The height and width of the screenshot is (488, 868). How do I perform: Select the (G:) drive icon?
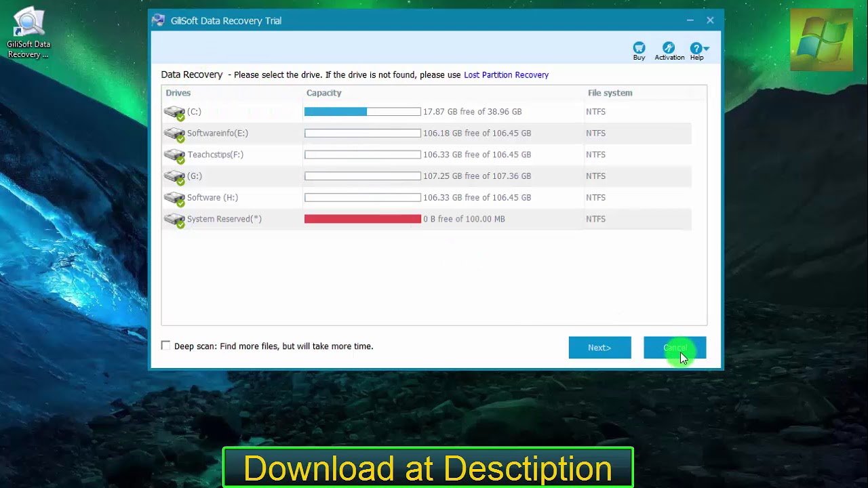(x=174, y=178)
